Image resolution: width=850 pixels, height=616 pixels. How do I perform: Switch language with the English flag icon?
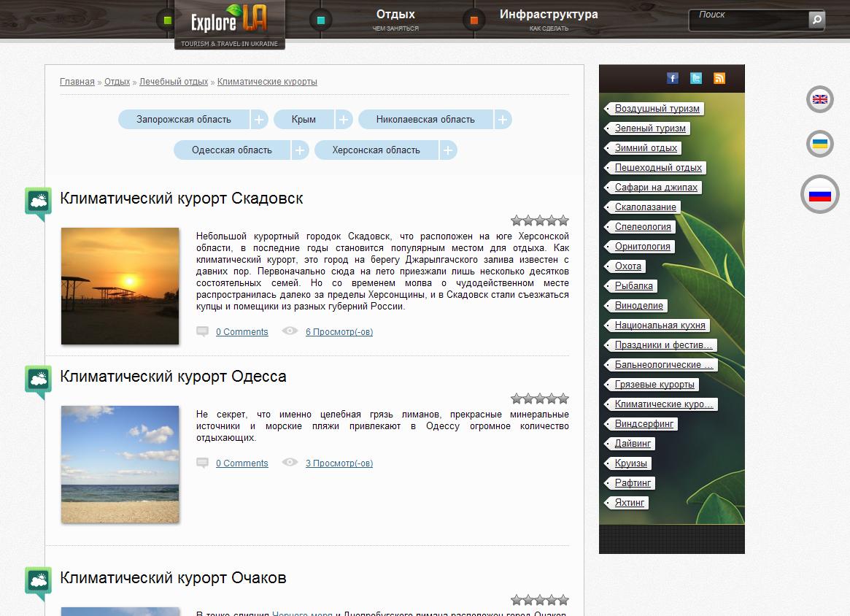pyautogui.click(x=819, y=99)
